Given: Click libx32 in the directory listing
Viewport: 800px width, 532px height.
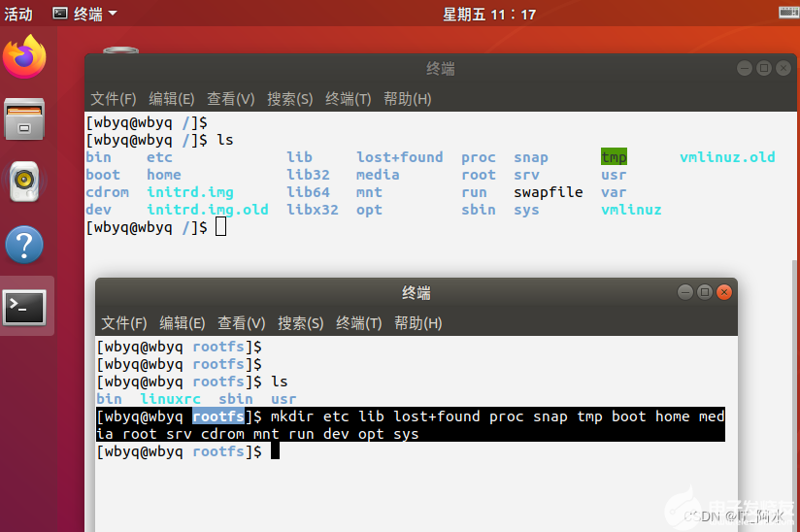Looking at the screenshot, I should (x=313, y=210).
